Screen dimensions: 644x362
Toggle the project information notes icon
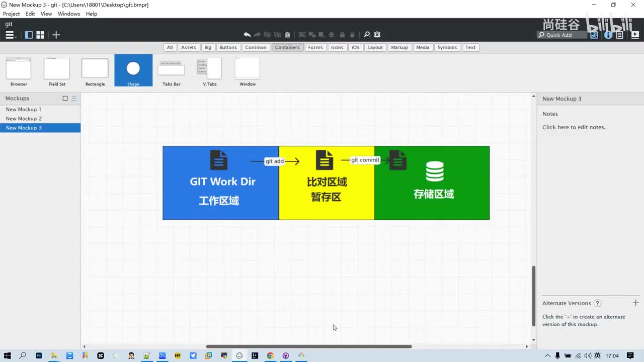(620, 35)
